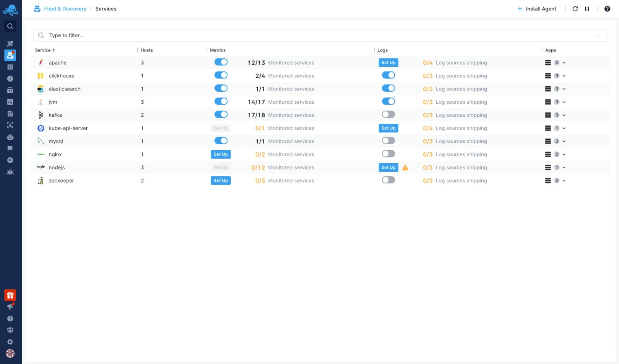Open the bug sidebar icon
This screenshot has height=364, width=619.
(10, 172)
